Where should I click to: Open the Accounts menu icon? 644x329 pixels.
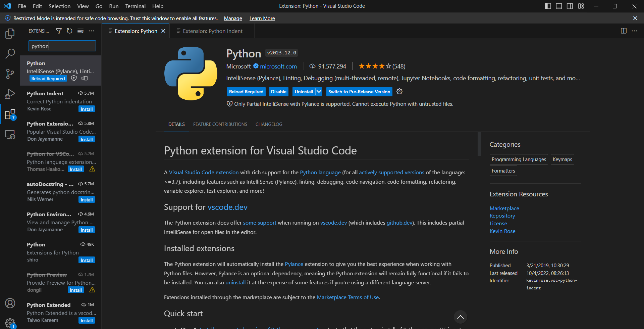tap(10, 303)
